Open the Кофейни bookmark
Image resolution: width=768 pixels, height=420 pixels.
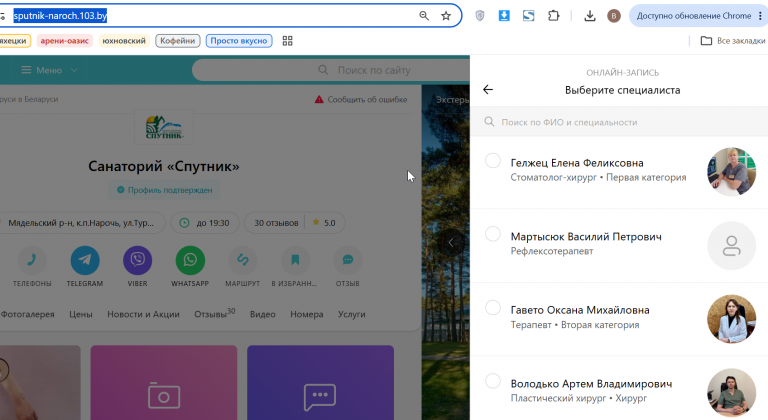coord(178,41)
